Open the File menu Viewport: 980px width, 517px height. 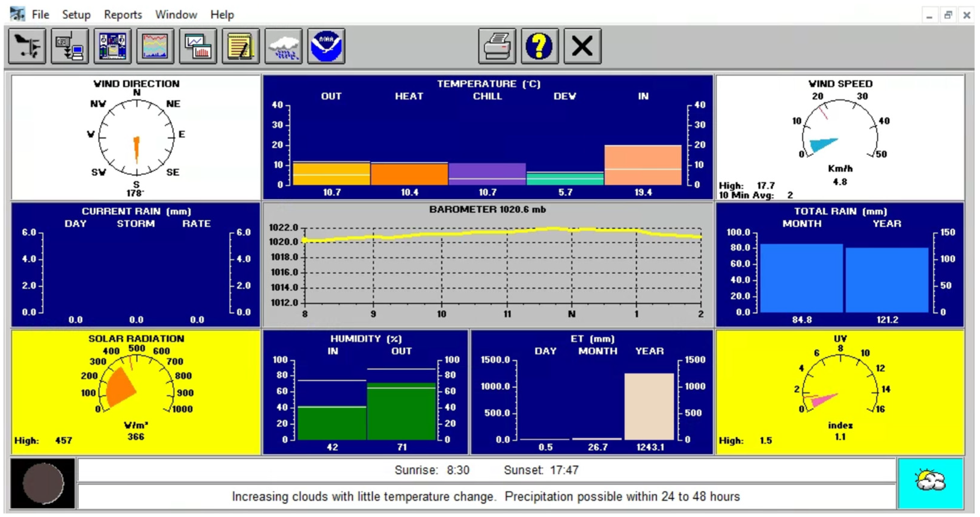click(x=40, y=14)
